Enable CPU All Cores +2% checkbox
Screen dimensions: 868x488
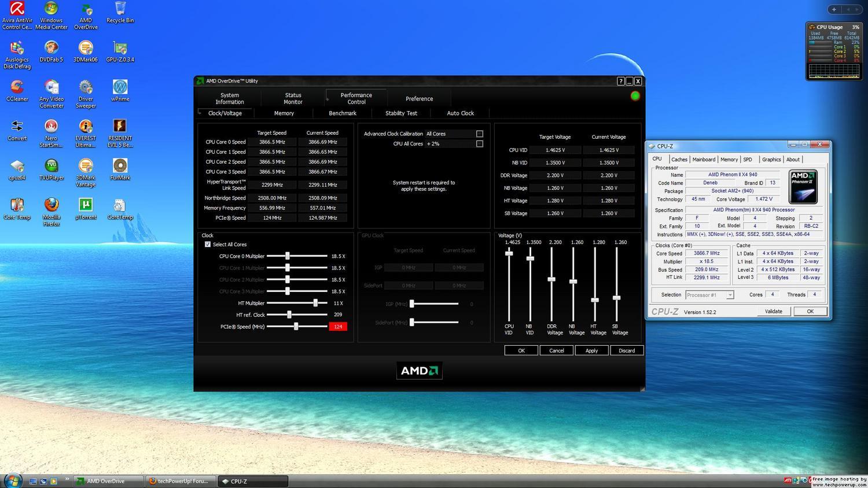tap(480, 143)
